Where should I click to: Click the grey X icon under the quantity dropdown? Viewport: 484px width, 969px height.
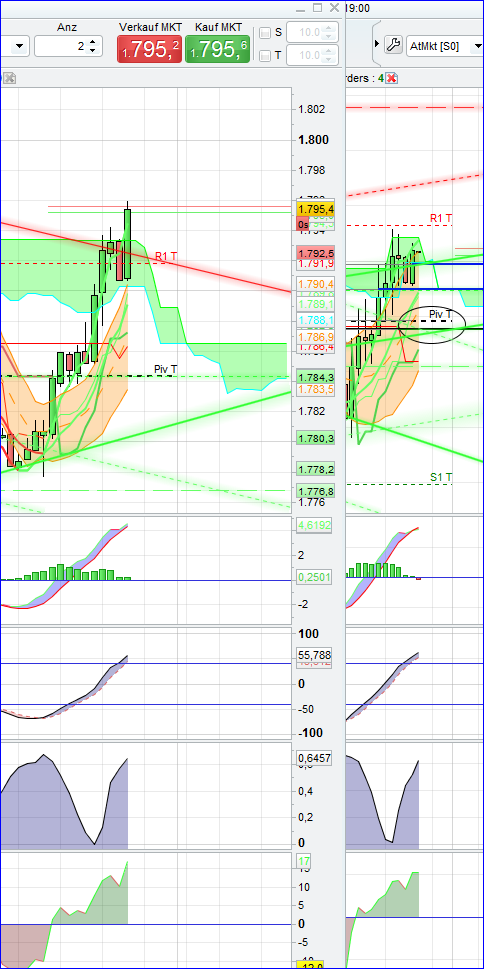click(9, 78)
